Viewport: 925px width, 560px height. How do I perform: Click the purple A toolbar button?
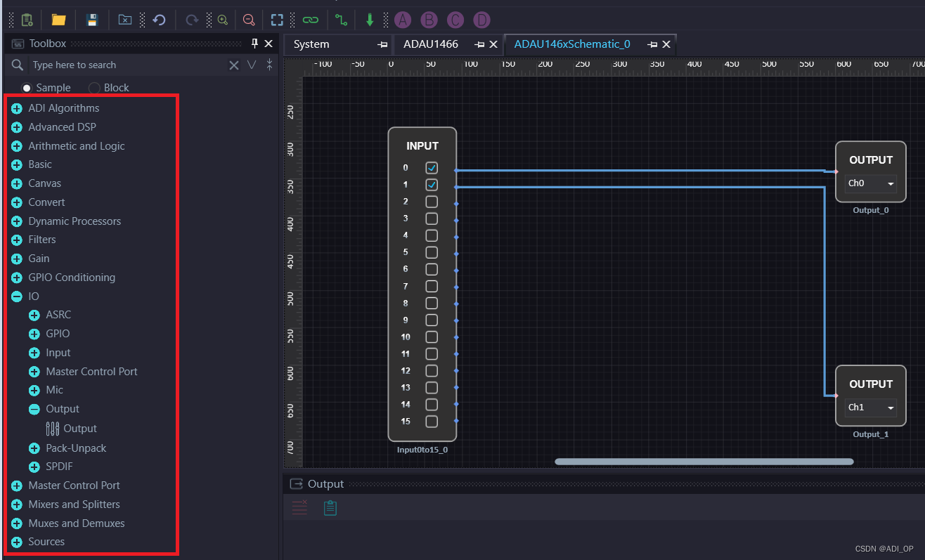(x=403, y=20)
